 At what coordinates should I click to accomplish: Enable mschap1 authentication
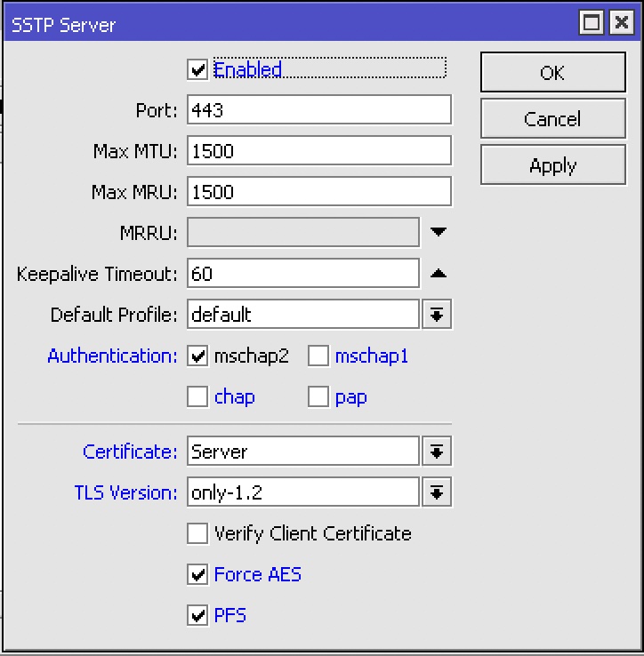click(x=318, y=356)
